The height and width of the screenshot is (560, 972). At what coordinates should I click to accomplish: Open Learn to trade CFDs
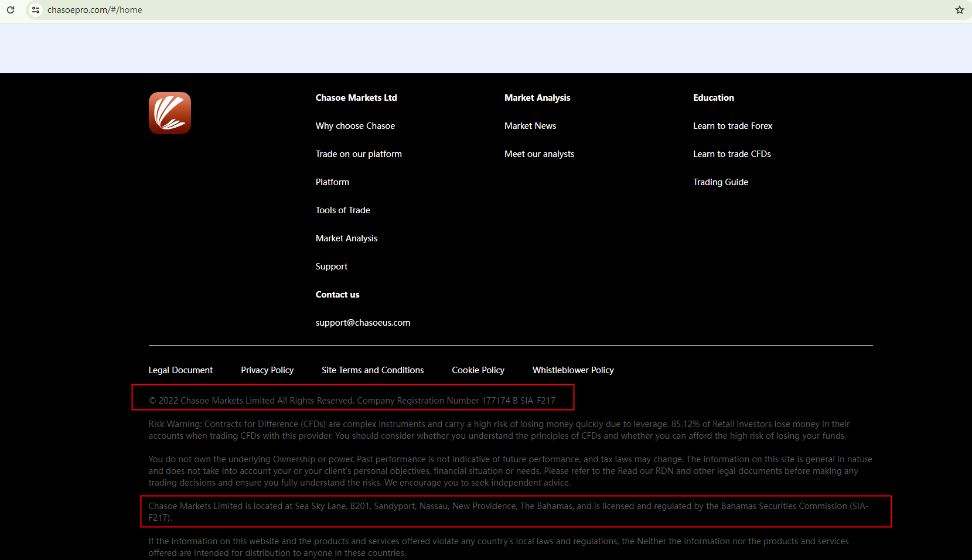click(732, 154)
